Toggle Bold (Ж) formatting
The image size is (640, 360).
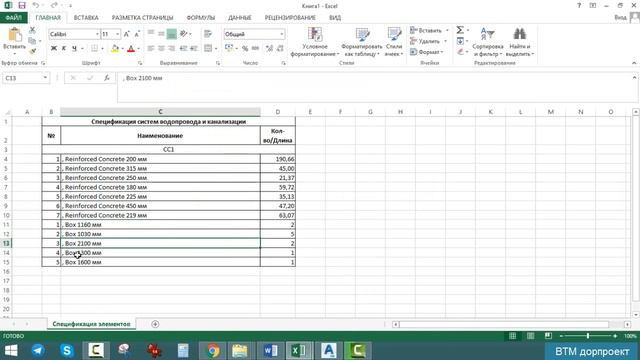53,49
